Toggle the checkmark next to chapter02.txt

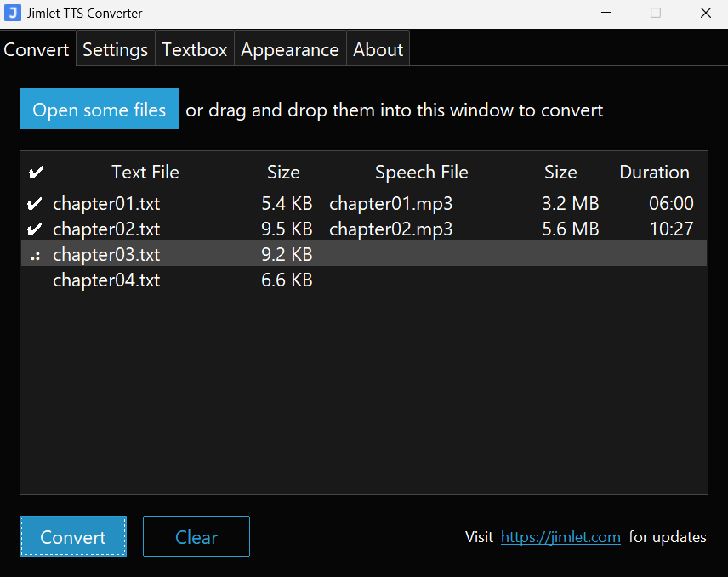tap(34, 229)
